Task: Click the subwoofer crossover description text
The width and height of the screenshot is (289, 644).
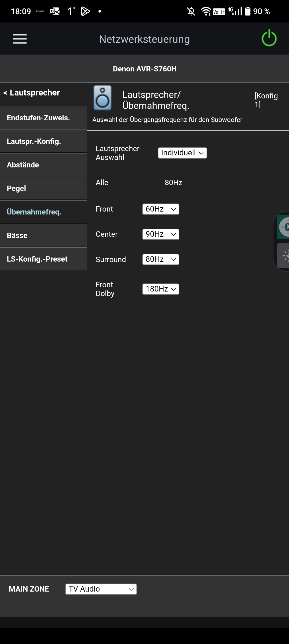Action: (167, 120)
